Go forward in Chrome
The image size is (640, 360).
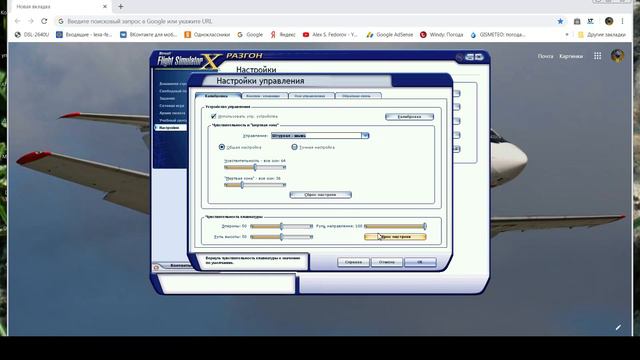click(31, 21)
